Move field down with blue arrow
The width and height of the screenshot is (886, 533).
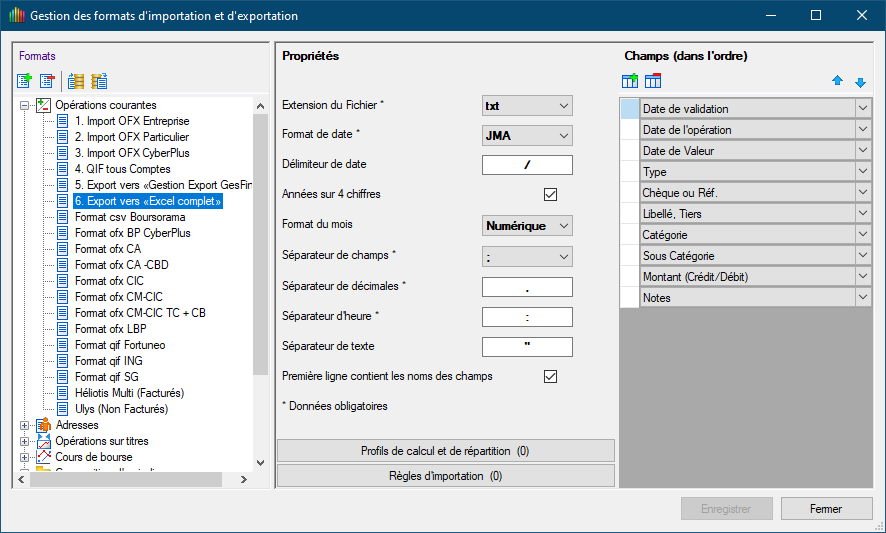[x=860, y=82]
